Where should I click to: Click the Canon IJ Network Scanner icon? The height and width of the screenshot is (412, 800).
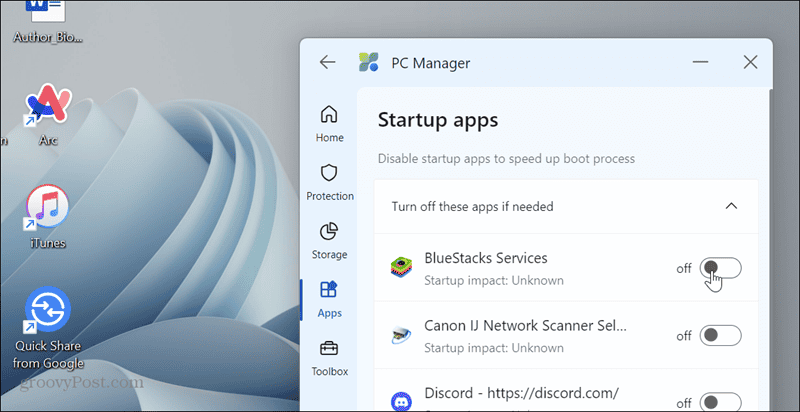402,336
